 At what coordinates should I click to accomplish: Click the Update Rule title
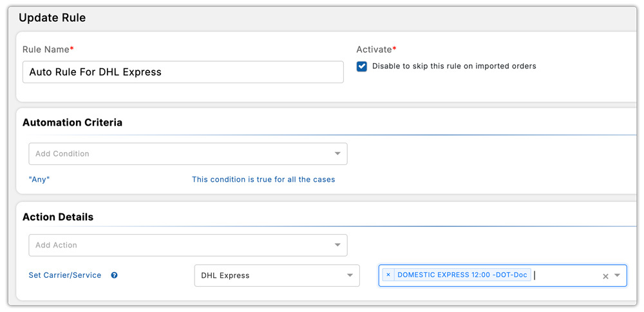pyautogui.click(x=52, y=18)
